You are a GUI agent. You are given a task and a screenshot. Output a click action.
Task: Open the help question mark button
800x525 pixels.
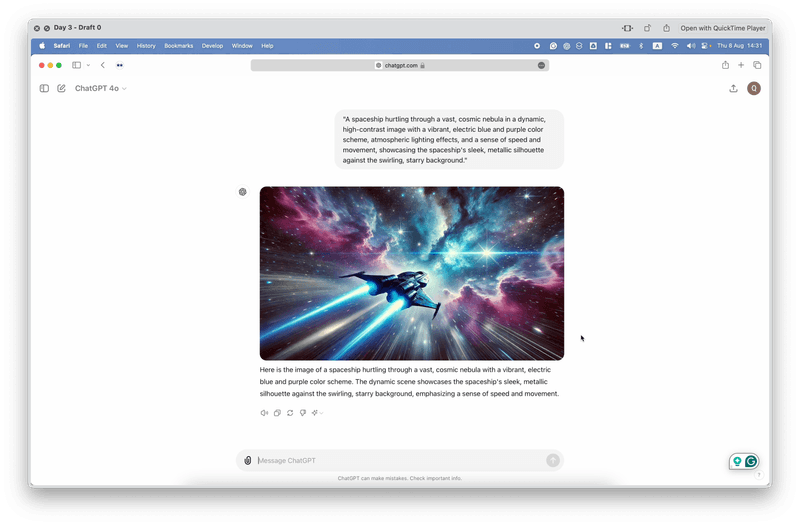tap(759, 474)
